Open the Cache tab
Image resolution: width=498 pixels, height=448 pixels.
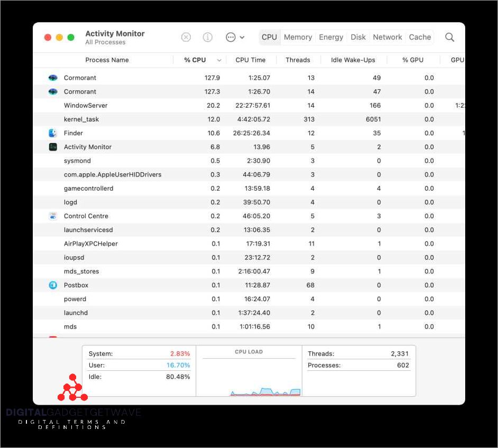pyautogui.click(x=420, y=37)
